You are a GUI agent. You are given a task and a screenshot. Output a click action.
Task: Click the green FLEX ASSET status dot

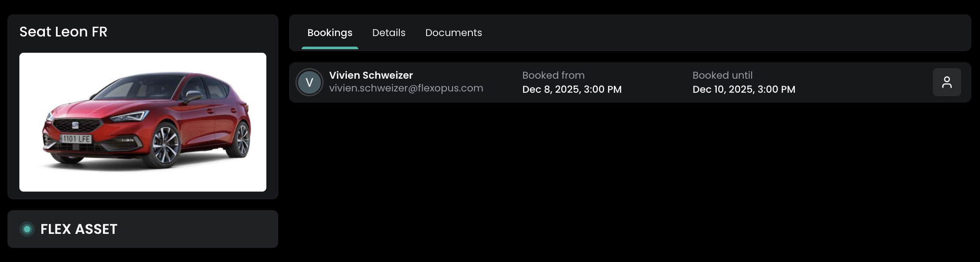point(27,229)
